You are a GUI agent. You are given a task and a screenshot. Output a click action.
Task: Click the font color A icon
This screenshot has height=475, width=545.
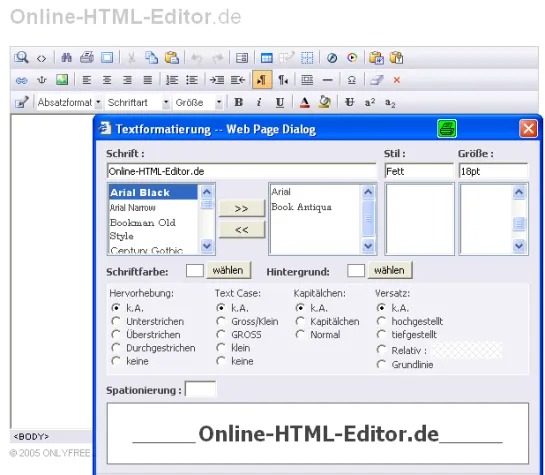304,103
